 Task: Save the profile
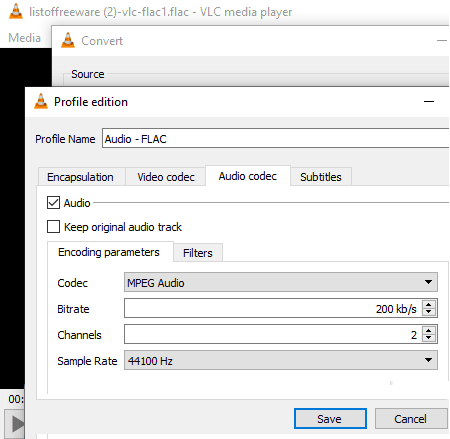point(330,419)
